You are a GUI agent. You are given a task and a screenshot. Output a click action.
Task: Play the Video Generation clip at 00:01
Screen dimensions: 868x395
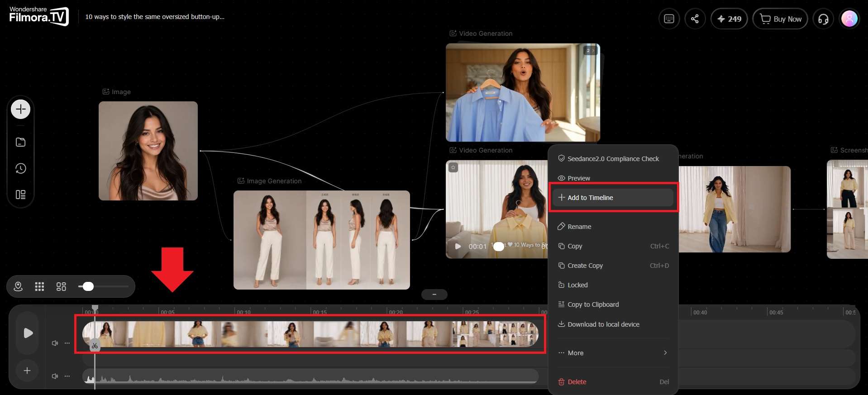(x=458, y=247)
